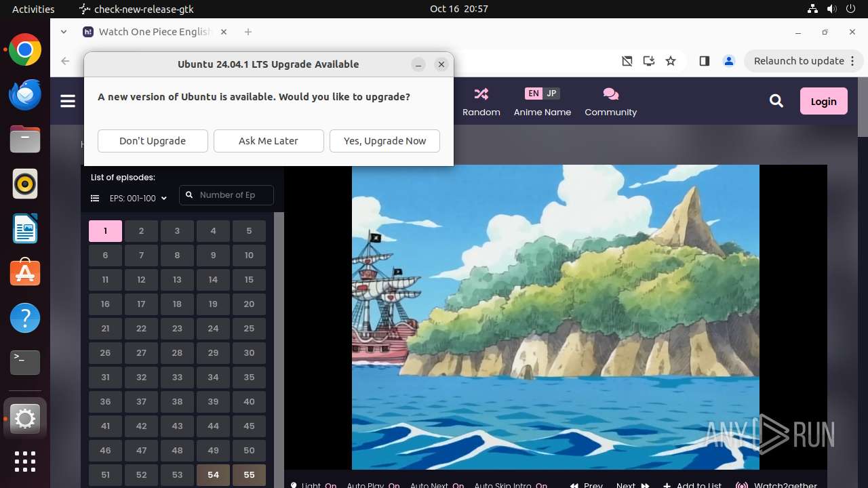Close the Watch One Piece tab
The width and height of the screenshot is (868, 488).
tap(224, 32)
